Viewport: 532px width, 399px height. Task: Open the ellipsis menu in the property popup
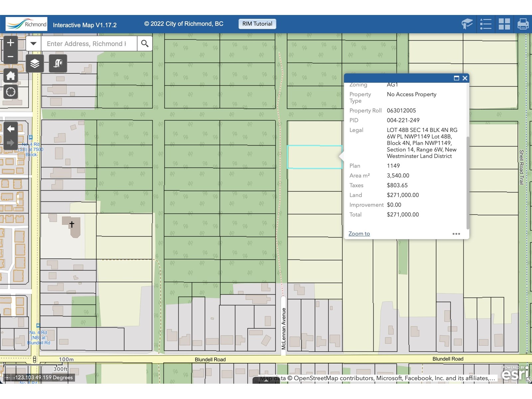point(456,234)
